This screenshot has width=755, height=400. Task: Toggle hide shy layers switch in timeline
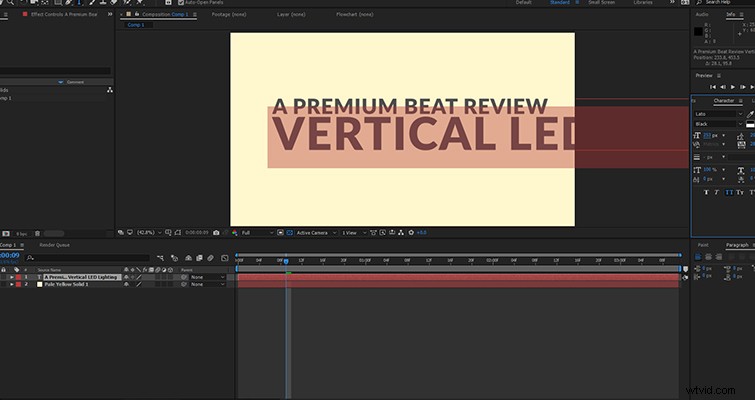point(188,258)
